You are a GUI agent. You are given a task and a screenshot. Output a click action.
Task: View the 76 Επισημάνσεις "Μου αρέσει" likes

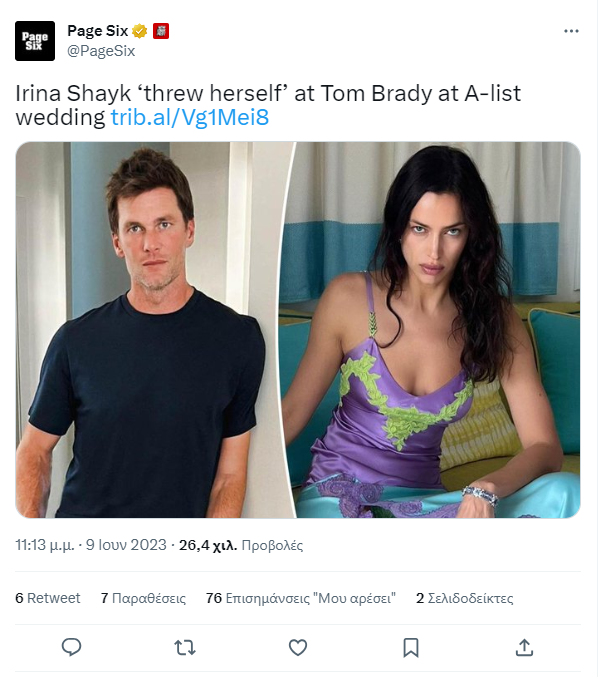pyautogui.click(x=301, y=598)
